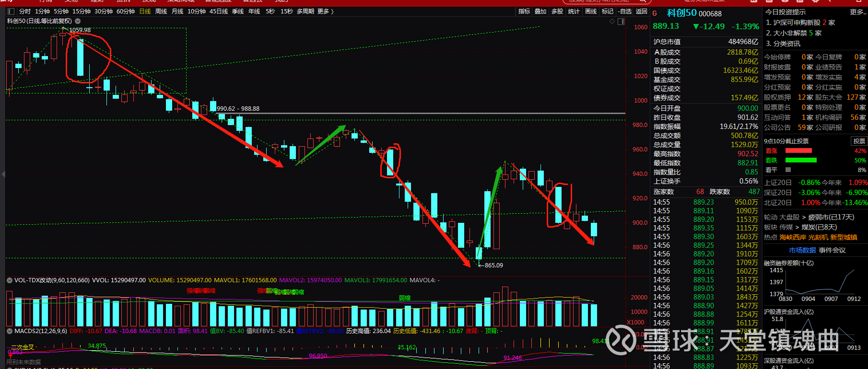
Task: Open the 统计 statistics button
Action: 574,11
